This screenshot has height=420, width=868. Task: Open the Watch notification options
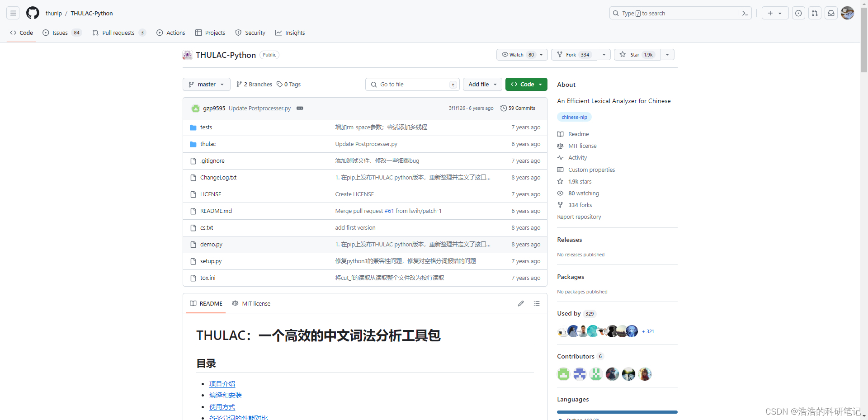click(x=522, y=55)
